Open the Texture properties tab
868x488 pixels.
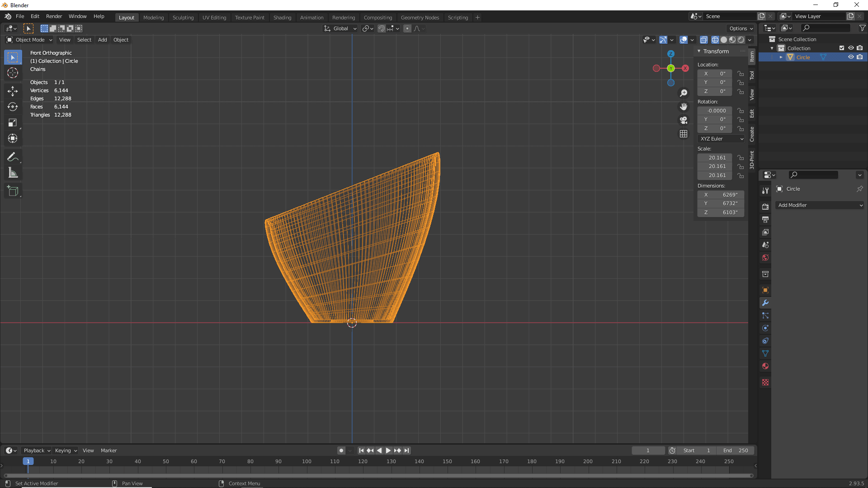coord(765,382)
